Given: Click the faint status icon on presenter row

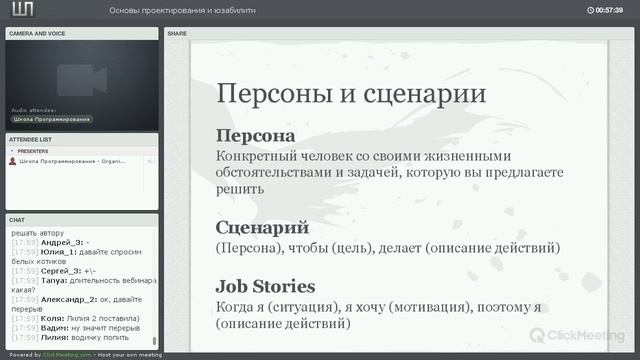Looking at the screenshot, I should (150, 161).
